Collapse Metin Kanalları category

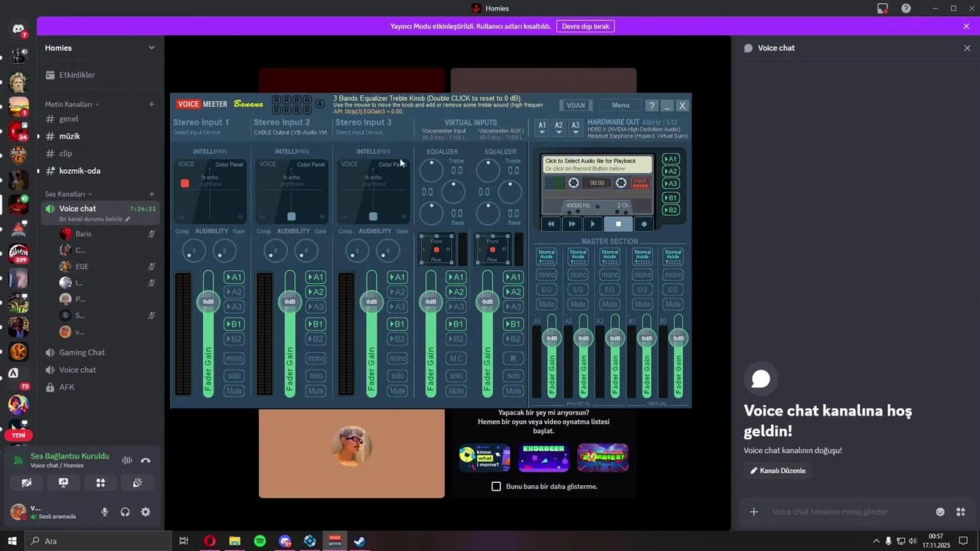pos(72,104)
